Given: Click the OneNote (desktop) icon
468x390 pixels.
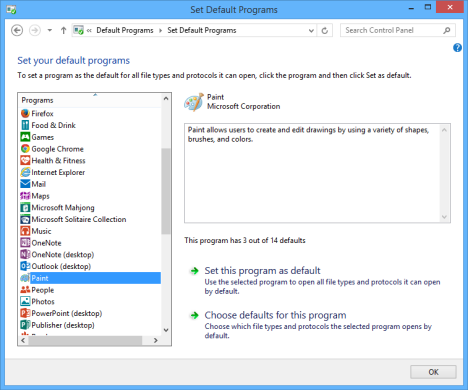Looking at the screenshot, I should pos(25,255).
